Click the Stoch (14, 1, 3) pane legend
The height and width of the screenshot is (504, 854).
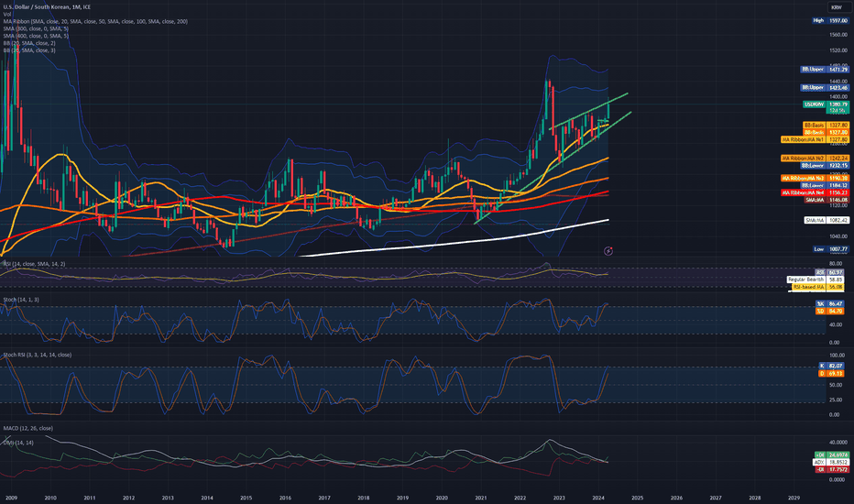coord(21,300)
